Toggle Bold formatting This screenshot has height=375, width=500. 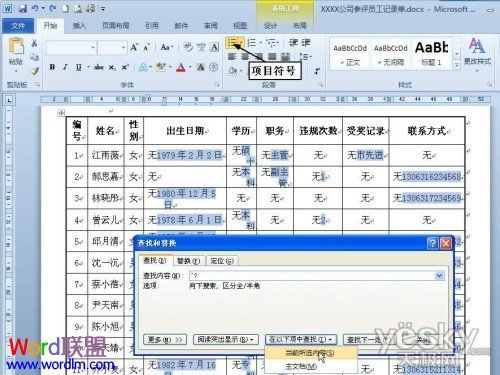coord(52,68)
